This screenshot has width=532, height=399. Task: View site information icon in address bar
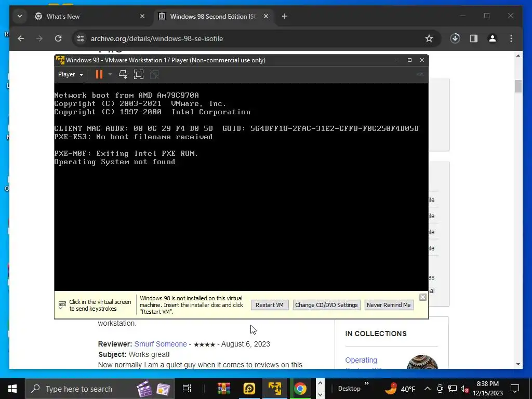tap(81, 38)
